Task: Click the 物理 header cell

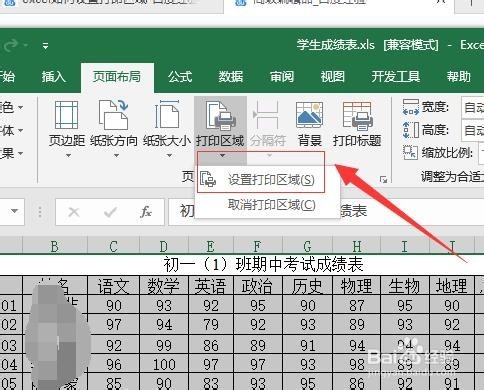Action: (357, 286)
